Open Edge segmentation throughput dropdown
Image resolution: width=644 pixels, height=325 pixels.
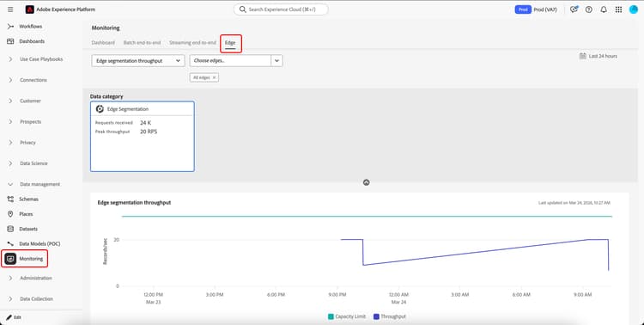138,60
